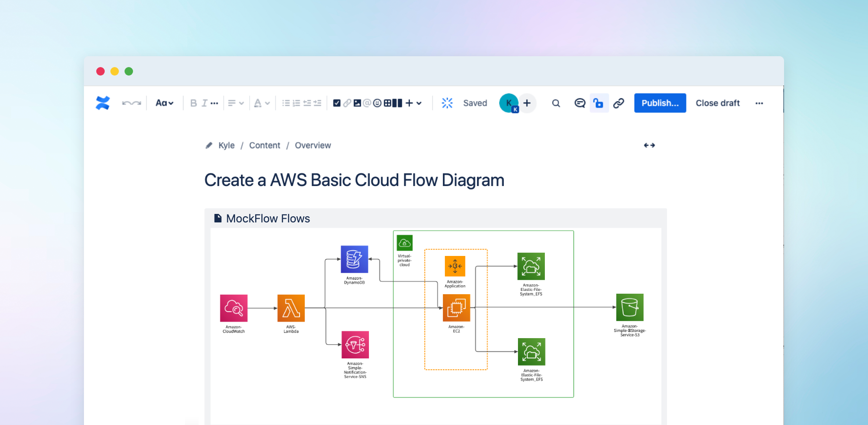Select the Amazon DynamoDB node
Screen dimensions: 868x425
pyautogui.click(x=354, y=259)
